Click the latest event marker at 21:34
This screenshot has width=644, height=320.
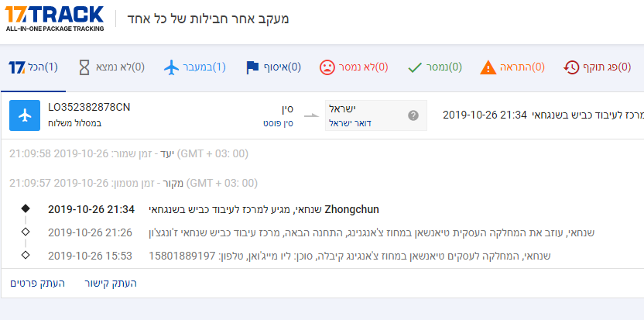[26, 209]
